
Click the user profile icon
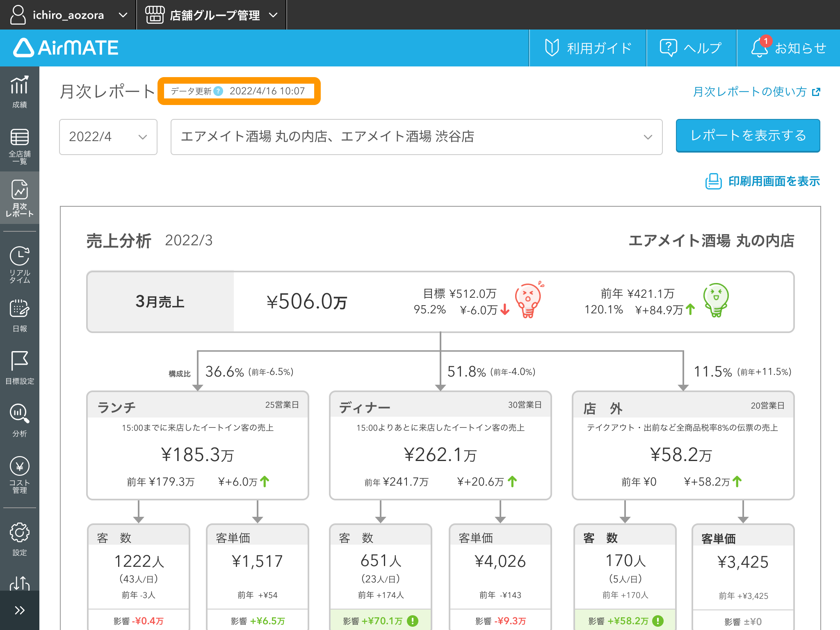click(x=18, y=15)
